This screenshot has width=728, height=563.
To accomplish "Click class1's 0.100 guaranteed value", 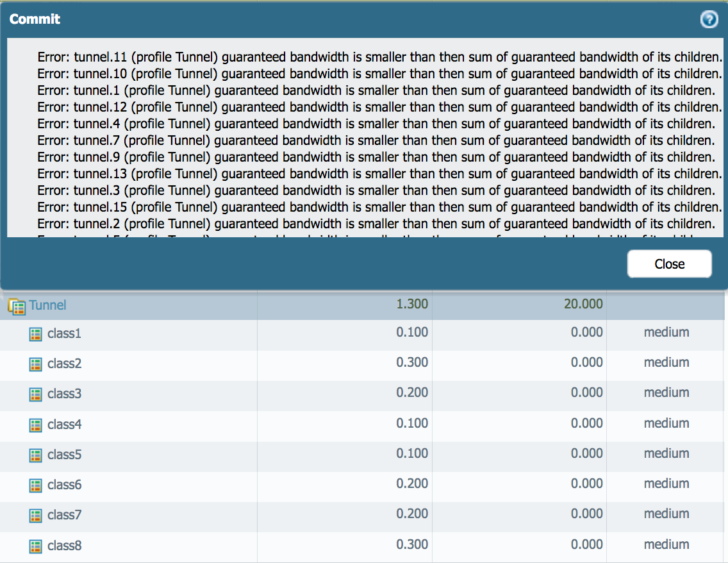I will point(412,332).
